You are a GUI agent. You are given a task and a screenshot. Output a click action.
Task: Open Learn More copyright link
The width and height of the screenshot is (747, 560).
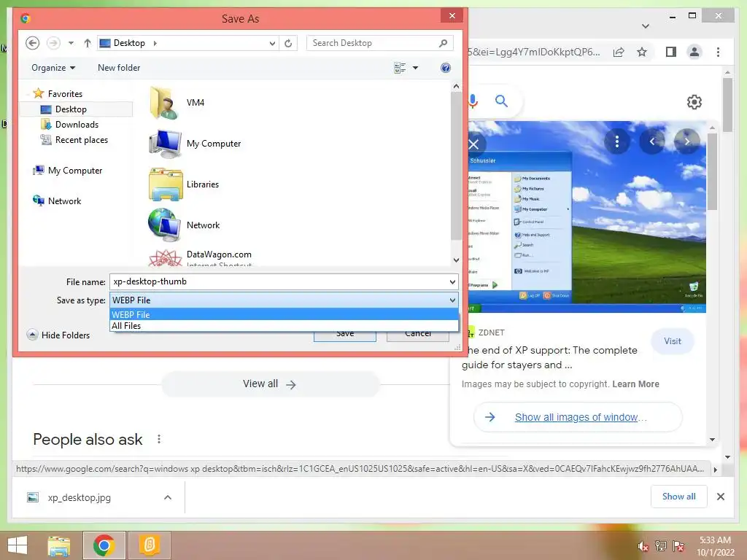[x=635, y=384]
